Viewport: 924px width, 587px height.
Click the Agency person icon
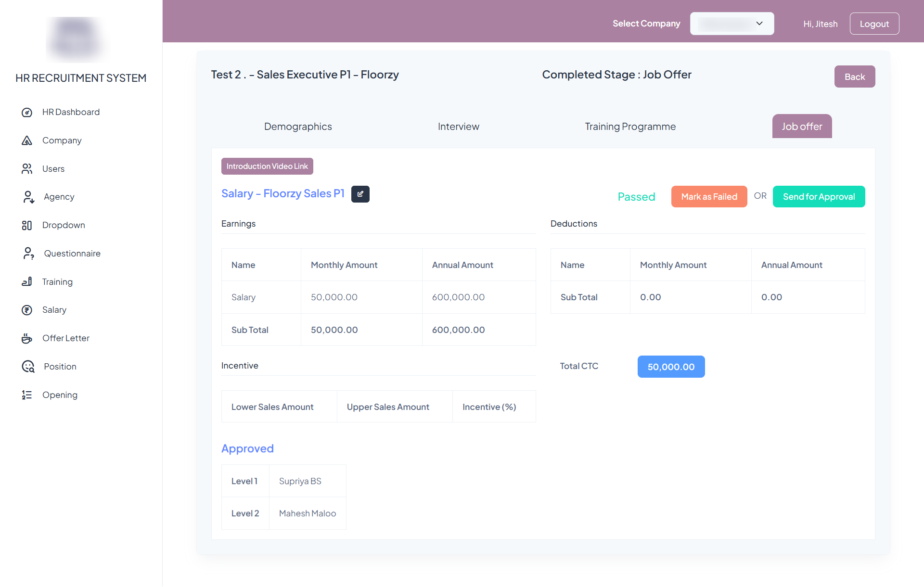click(x=28, y=197)
